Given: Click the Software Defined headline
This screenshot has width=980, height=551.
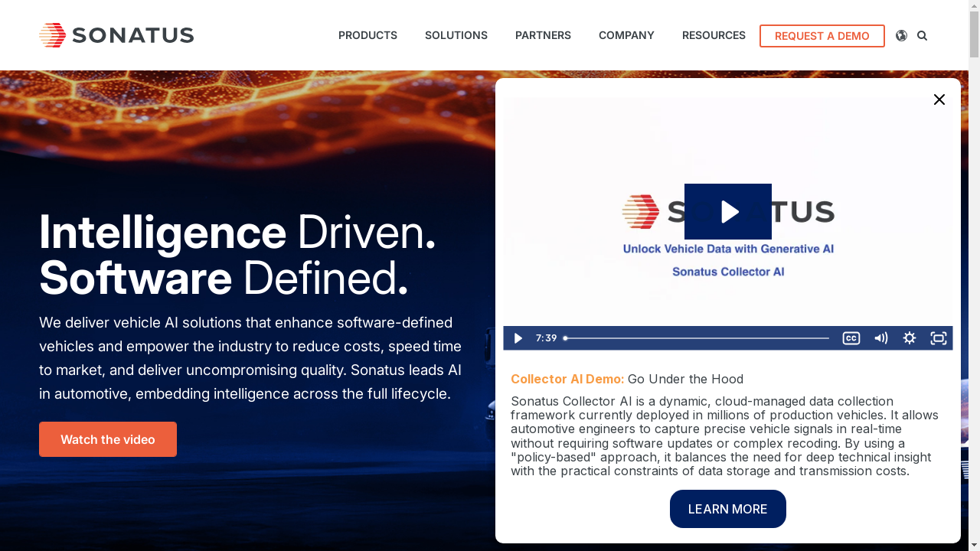Looking at the screenshot, I should (x=224, y=278).
